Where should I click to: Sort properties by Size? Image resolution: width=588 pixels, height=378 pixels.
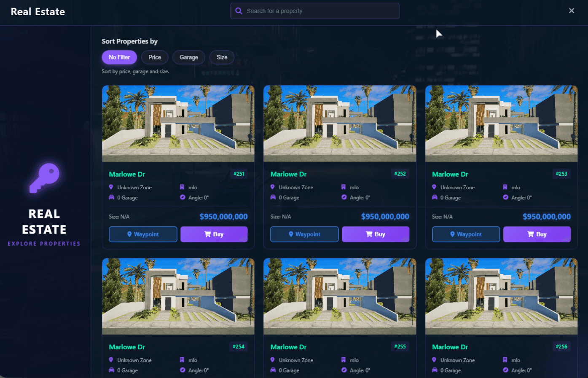(x=222, y=57)
